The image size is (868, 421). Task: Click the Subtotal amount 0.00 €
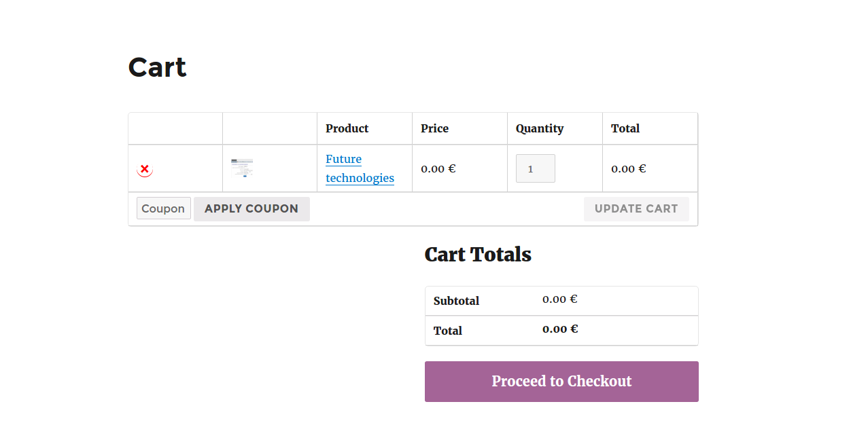(x=559, y=299)
